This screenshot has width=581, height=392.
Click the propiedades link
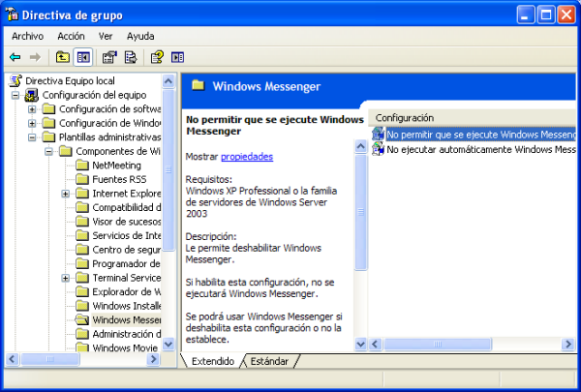click(x=247, y=156)
